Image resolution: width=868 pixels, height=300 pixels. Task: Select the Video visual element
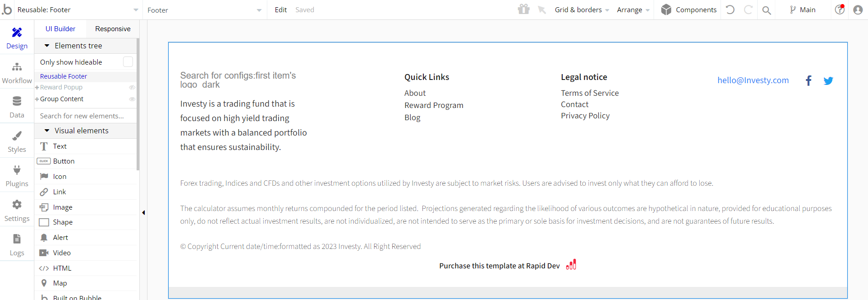[x=86, y=253]
